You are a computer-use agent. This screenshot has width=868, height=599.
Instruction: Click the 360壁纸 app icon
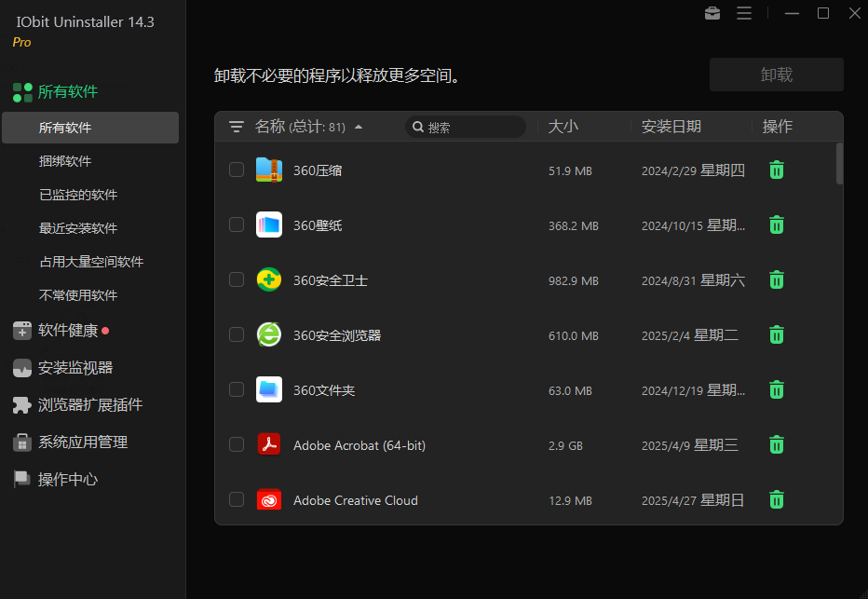(x=269, y=225)
